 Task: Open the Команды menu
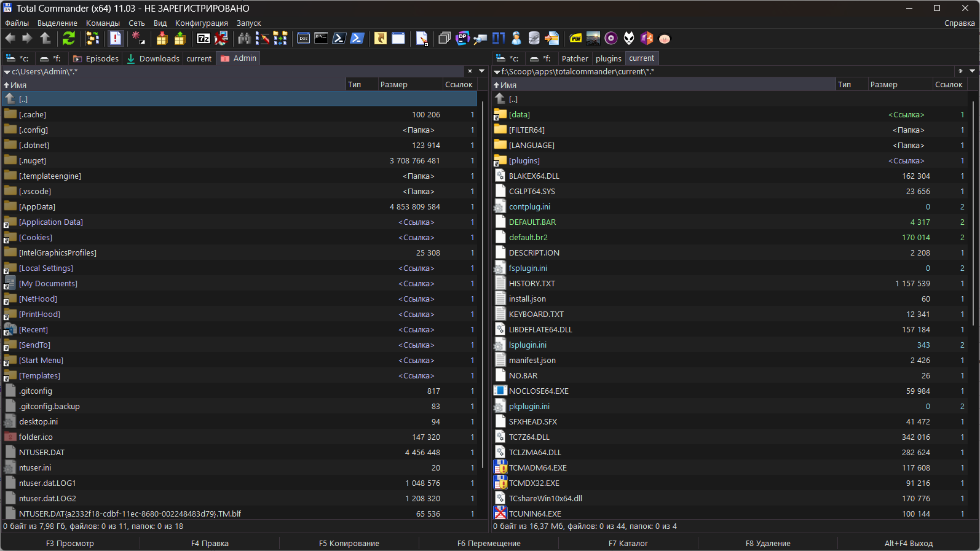pos(103,23)
